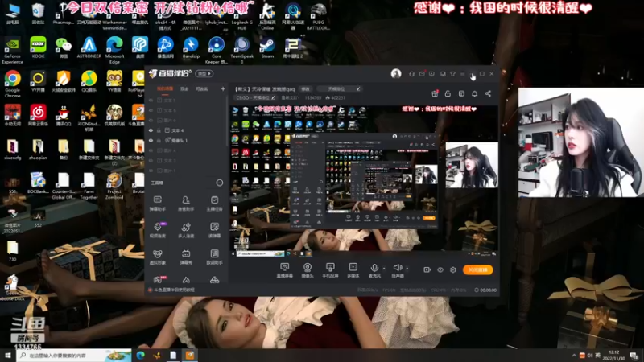Select the 图片 1 source layer row

(187, 171)
